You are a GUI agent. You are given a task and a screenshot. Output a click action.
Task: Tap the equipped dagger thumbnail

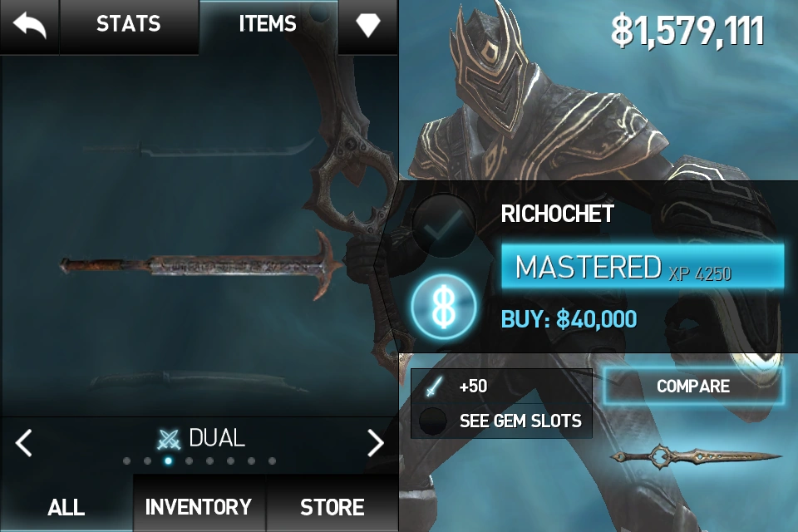click(695, 456)
